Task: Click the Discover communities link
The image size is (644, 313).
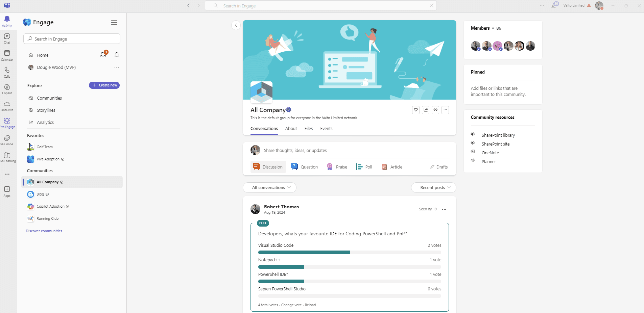Action: [x=44, y=231]
